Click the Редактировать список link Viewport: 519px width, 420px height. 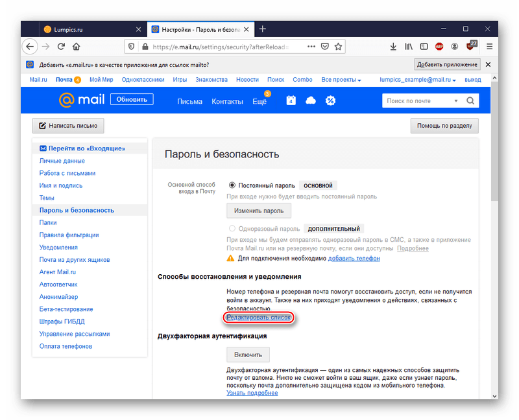[x=259, y=318]
